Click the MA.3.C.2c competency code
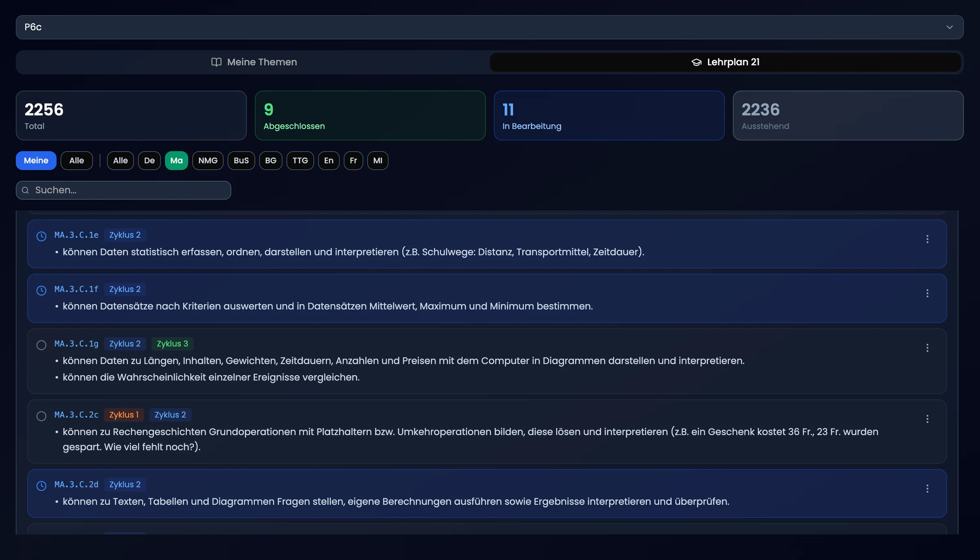 tap(76, 415)
